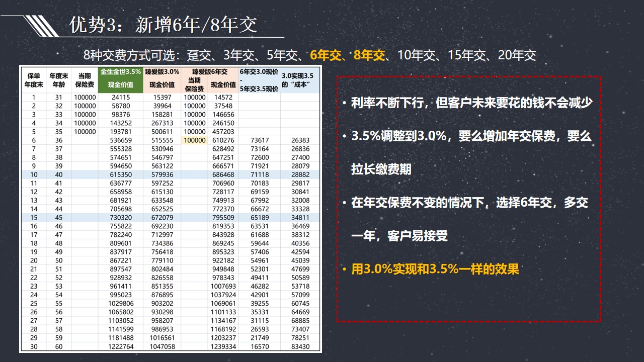644x362 pixels.
Task: Select cell value 610276
Action: [x=223, y=140]
